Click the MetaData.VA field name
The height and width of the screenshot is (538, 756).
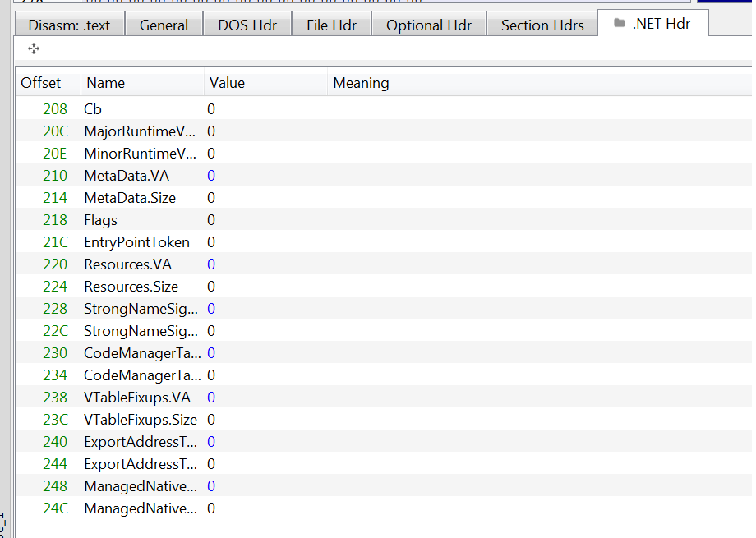point(127,176)
